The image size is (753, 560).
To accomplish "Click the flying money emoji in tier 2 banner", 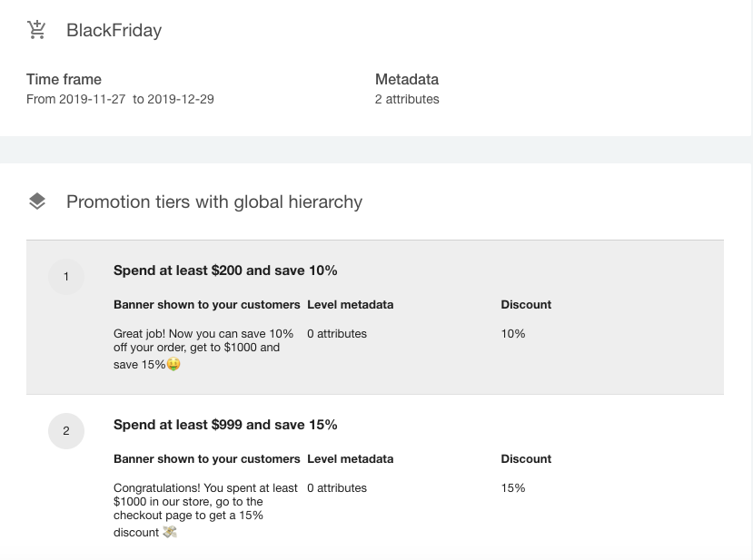I will tap(170, 532).
